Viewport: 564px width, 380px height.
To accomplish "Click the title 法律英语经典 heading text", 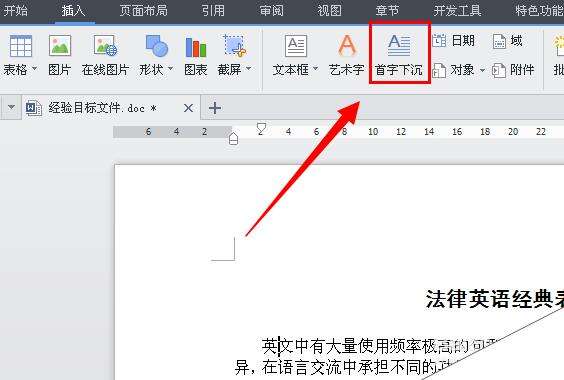I will tap(495, 299).
